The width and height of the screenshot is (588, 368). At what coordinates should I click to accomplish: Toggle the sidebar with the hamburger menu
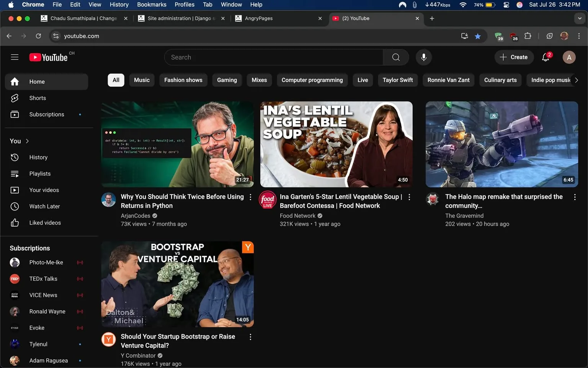click(x=15, y=57)
